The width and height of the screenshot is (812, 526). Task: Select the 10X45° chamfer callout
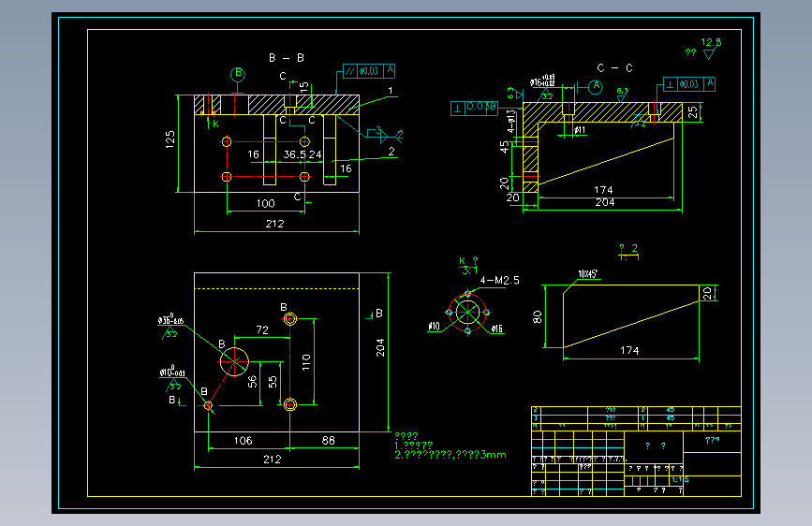point(588,274)
